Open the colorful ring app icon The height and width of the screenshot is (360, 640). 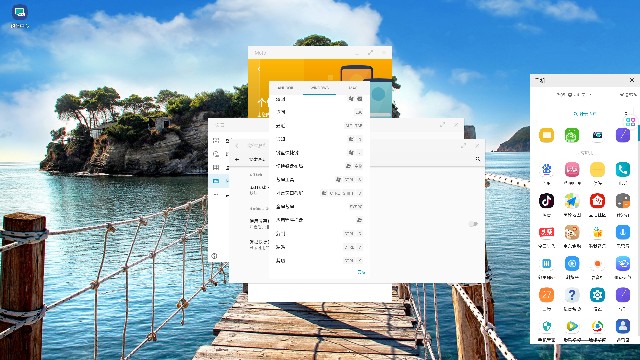tap(597, 326)
